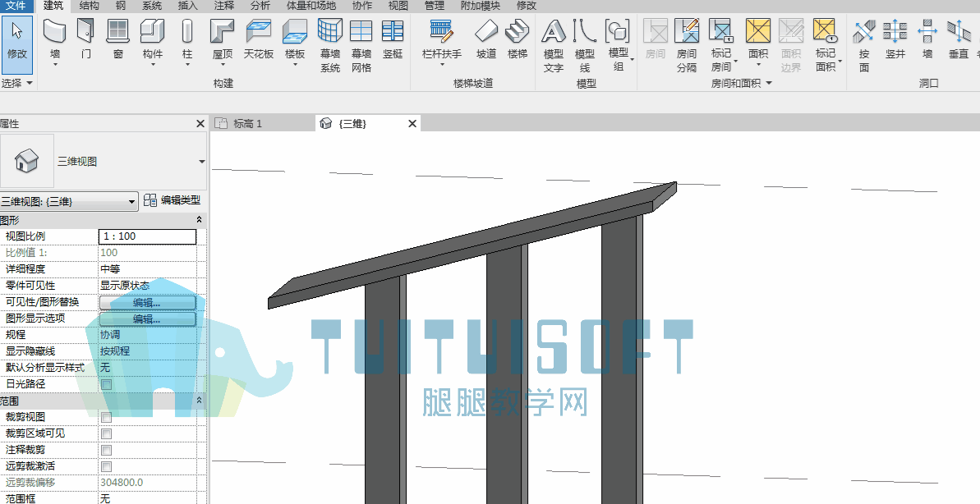Enable the 远剪裁激活 far clip checkbox

(x=106, y=466)
